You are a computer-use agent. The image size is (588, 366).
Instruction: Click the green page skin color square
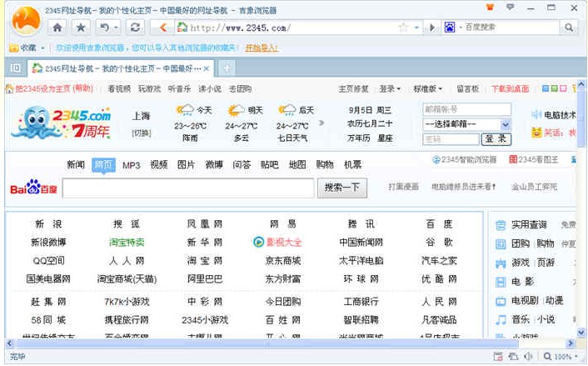[554, 88]
